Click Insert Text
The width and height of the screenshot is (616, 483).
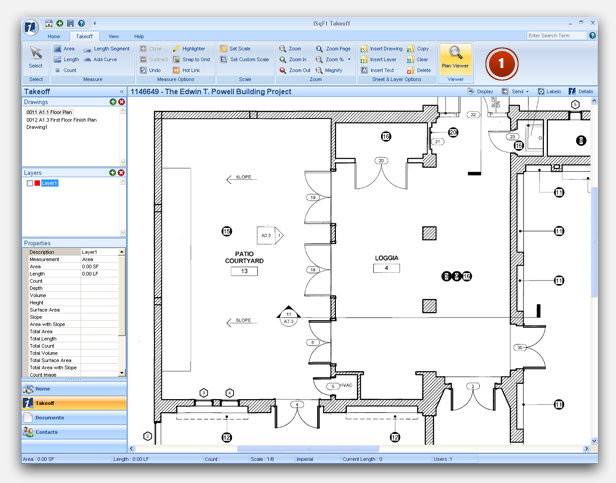(x=377, y=70)
